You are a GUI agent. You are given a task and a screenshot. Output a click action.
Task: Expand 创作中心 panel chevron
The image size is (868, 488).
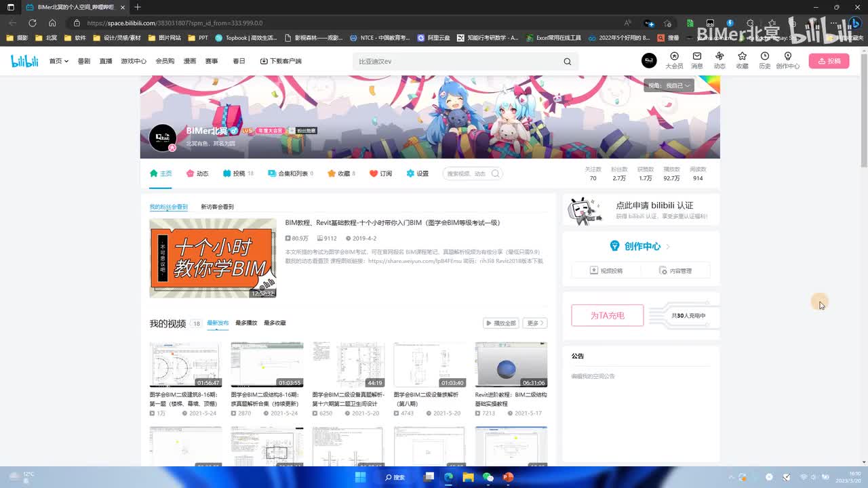668,247
